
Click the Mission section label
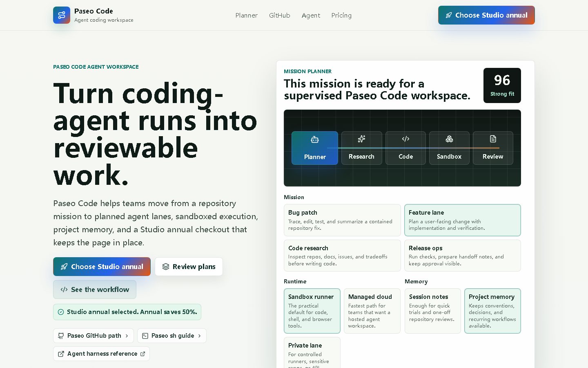[x=294, y=197]
